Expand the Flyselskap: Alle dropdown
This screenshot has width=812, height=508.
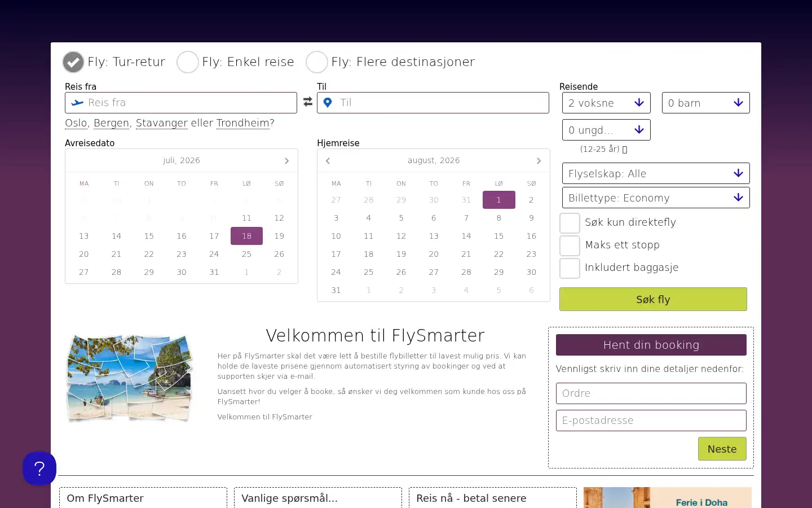(x=656, y=173)
